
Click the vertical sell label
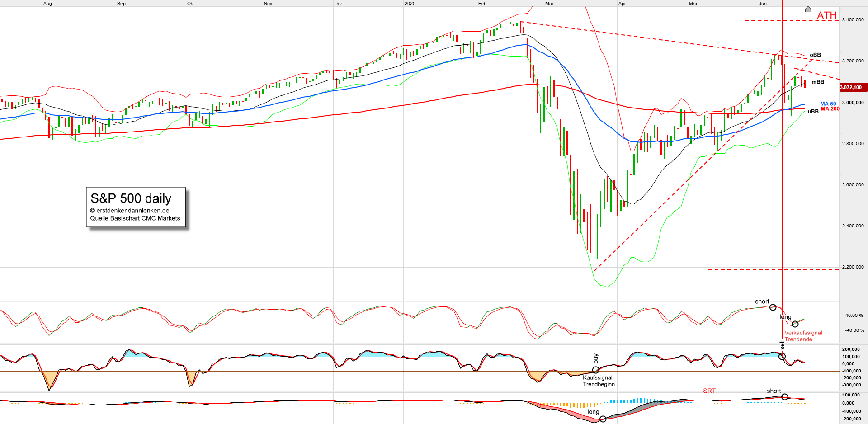(782, 345)
